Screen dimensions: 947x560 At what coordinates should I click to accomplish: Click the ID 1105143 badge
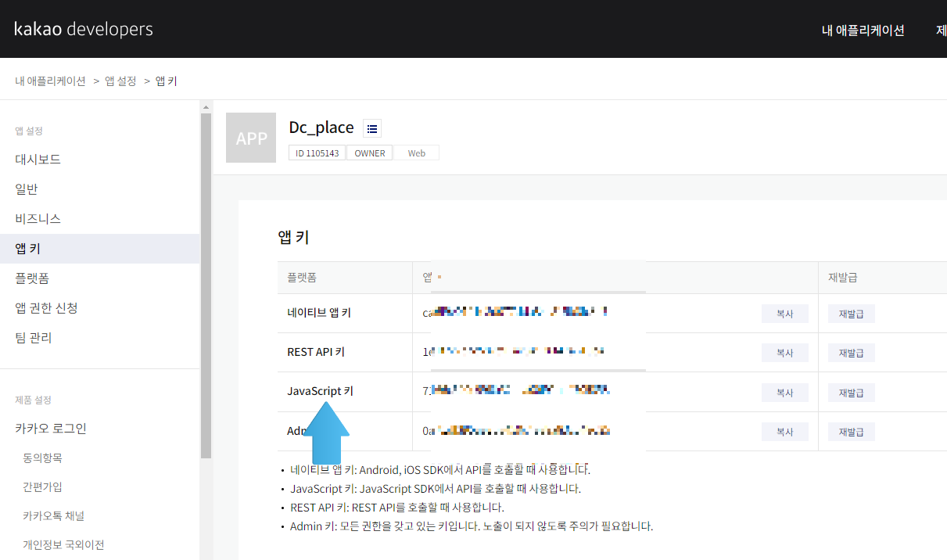[x=317, y=153]
